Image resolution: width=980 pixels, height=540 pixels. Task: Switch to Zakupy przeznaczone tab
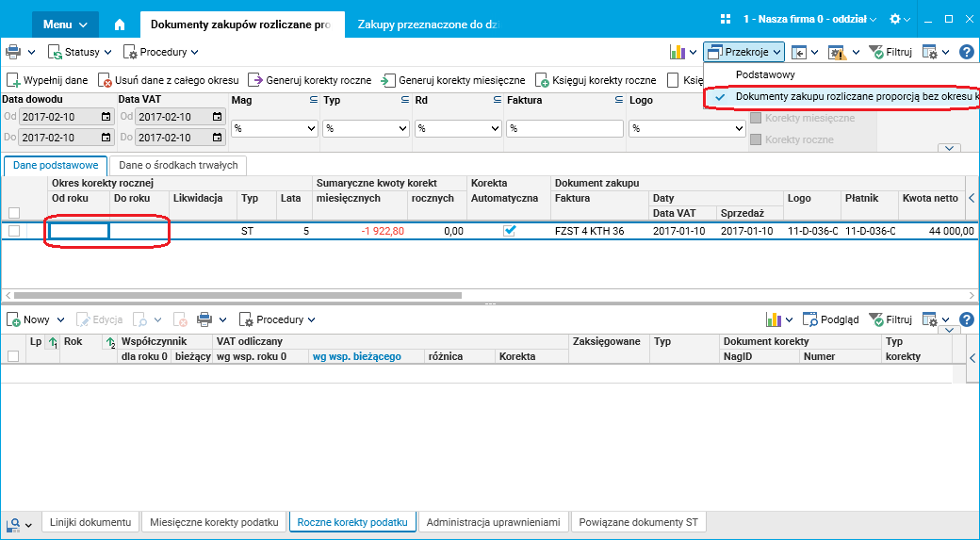[428, 25]
